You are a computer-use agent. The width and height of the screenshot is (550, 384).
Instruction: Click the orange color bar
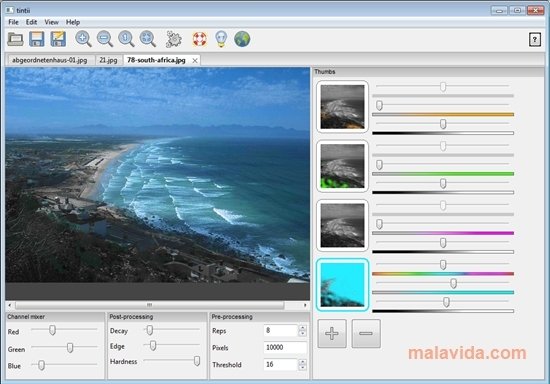click(443, 114)
